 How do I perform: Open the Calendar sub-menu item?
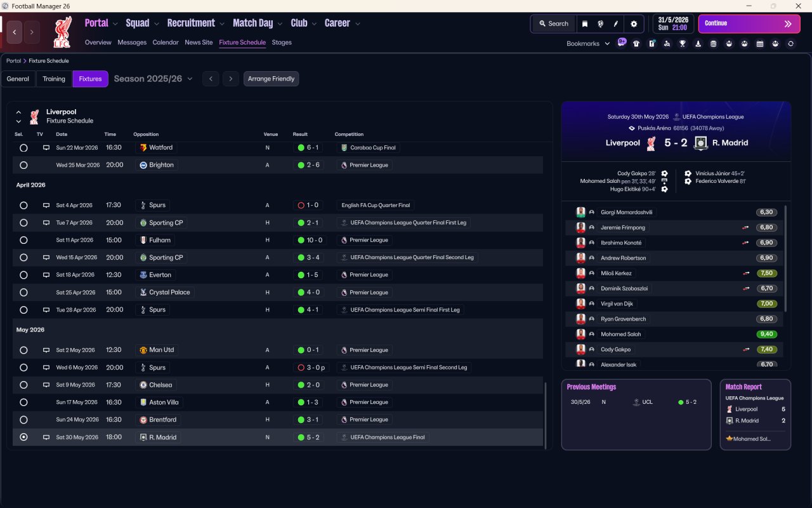pos(166,43)
